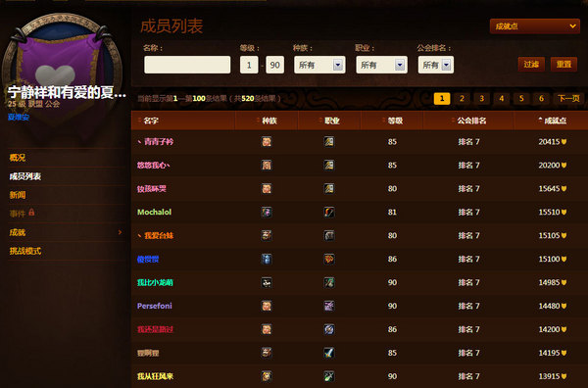Click class icon in the 14195 points row
The height and width of the screenshot is (388, 588).
tap(329, 353)
